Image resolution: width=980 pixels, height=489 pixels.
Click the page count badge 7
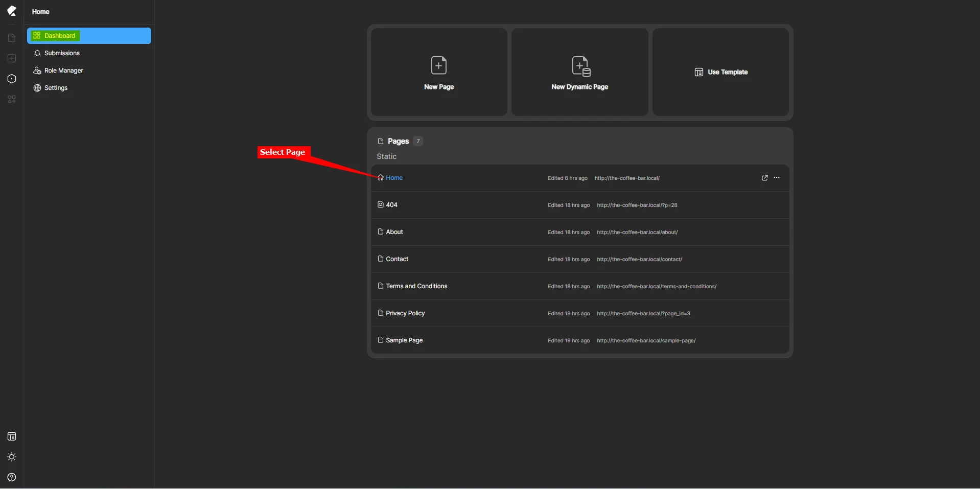tap(418, 141)
